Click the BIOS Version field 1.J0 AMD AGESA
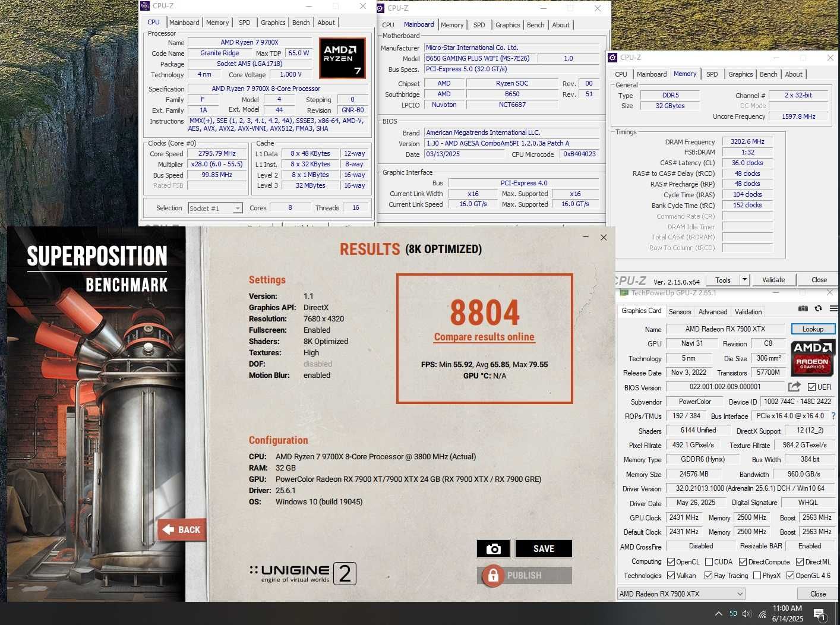The width and height of the screenshot is (840, 625). click(511, 143)
